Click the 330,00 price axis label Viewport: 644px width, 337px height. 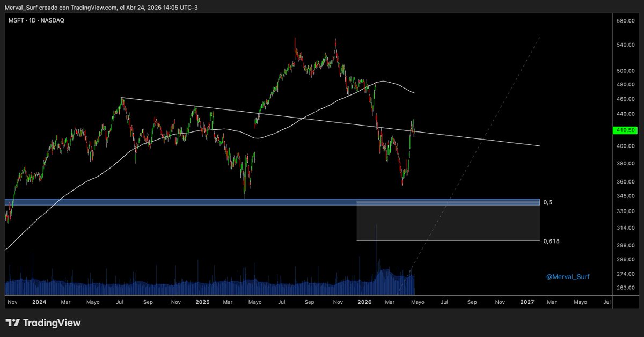tap(626, 211)
